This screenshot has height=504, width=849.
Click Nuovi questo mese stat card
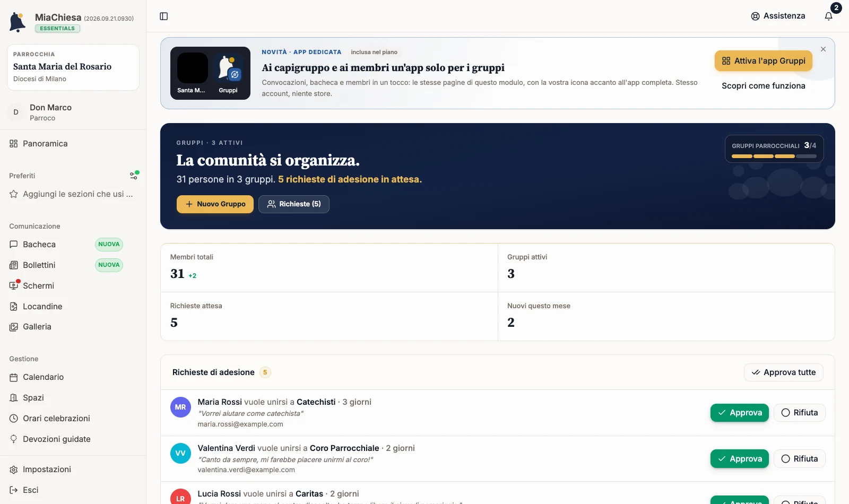click(x=666, y=317)
